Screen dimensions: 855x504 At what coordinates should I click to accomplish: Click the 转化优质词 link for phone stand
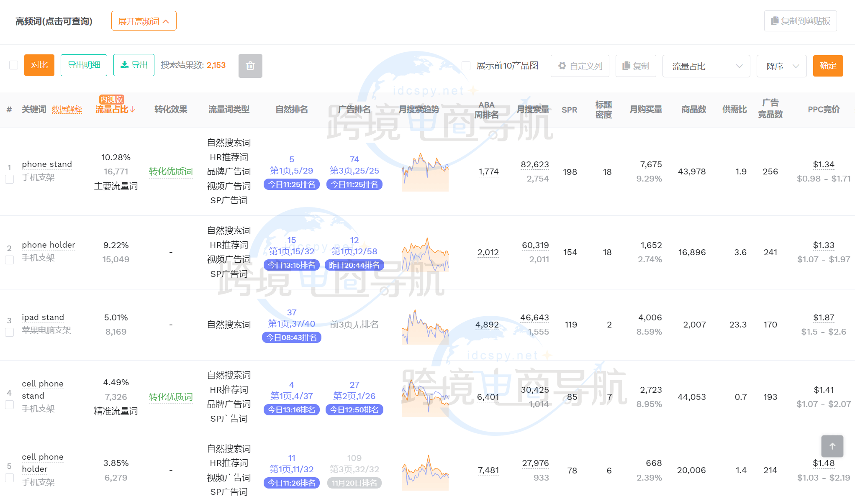click(x=170, y=171)
